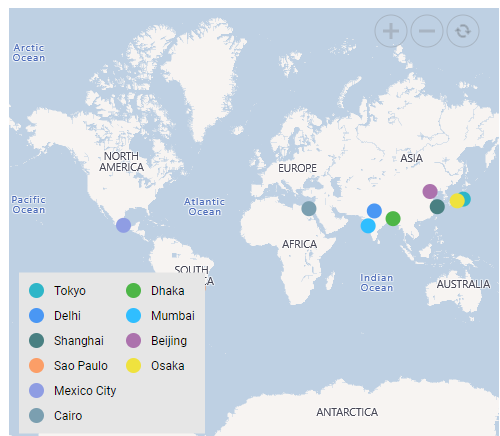Toggle Beijing legend color swatch
The height and width of the screenshot is (436, 500).
pyautogui.click(x=133, y=340)
